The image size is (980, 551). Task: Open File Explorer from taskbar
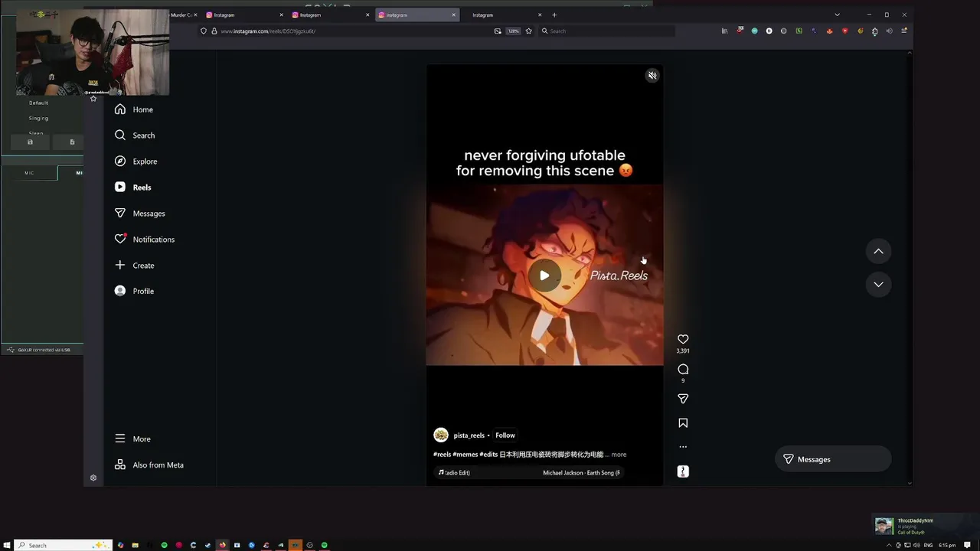click(x=135, y=545)
